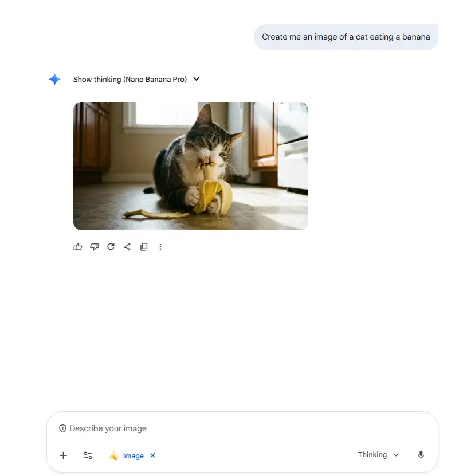467x476 pixels.
Task: Expand the Show thinking chevron arrow
Action: 197,79
